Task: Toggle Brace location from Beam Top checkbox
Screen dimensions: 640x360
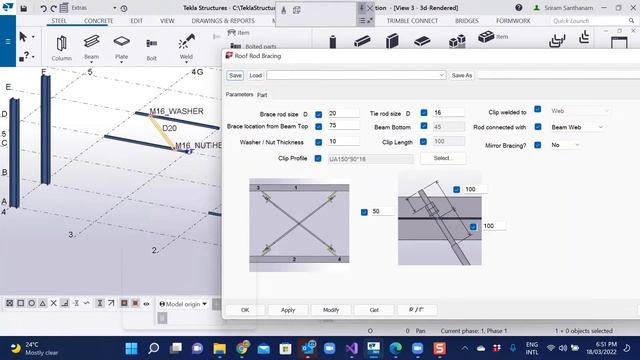Action: point(318,127)
